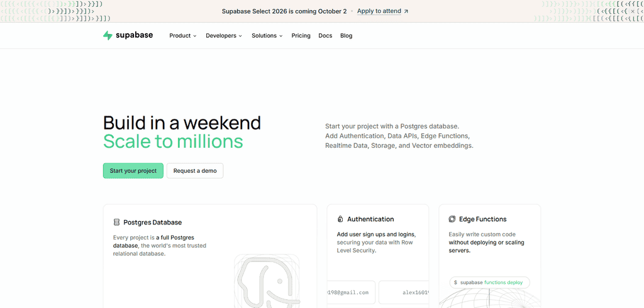
Task: Expand the Developers dropdown menu
Action: click(x=224, y=36)
